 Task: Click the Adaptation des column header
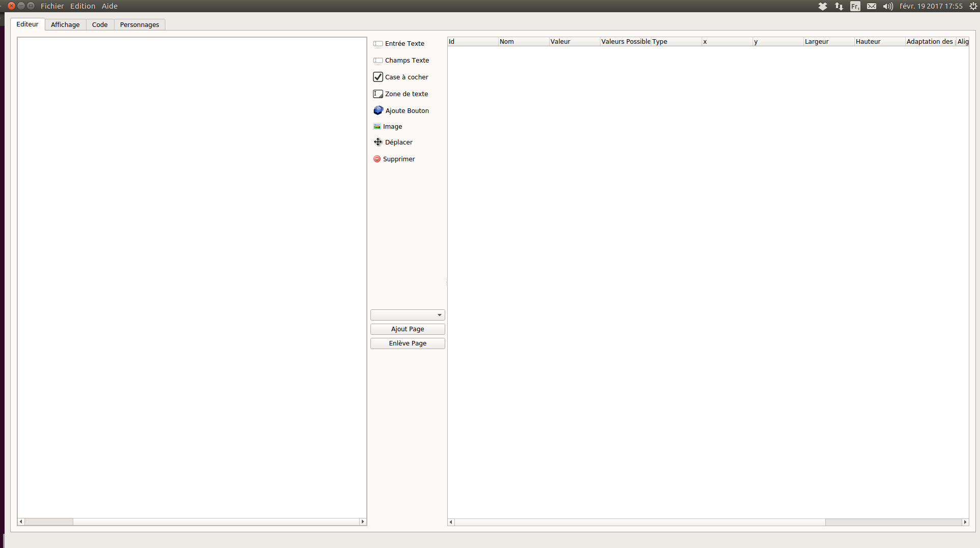930,42
